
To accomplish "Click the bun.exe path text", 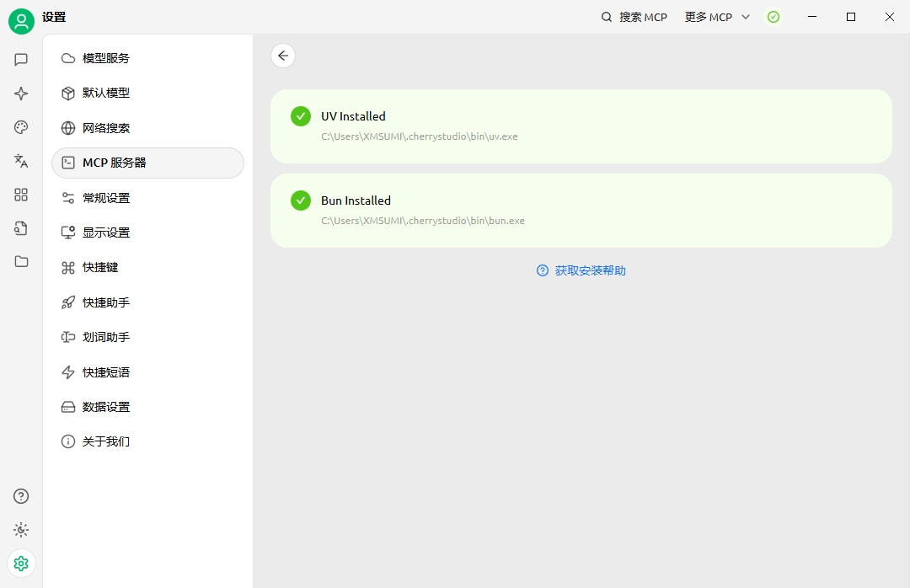I will [422, 221].
